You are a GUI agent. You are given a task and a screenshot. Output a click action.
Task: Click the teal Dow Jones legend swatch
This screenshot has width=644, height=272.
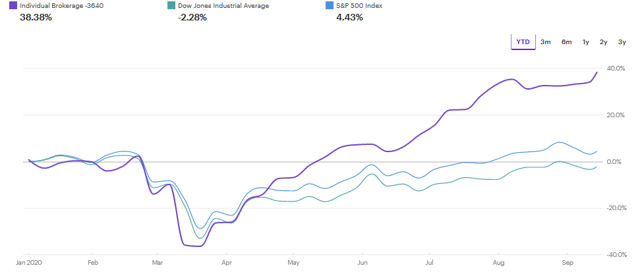coord(171,5)
